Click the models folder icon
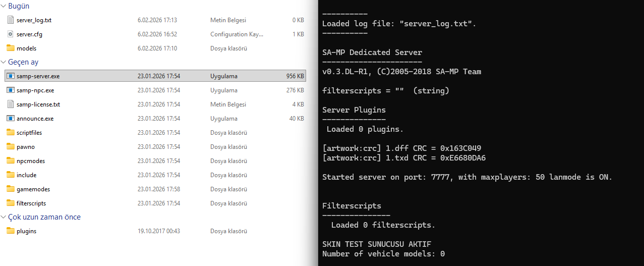The width and height of the screenshot is (644, 266). click(11, 48)
